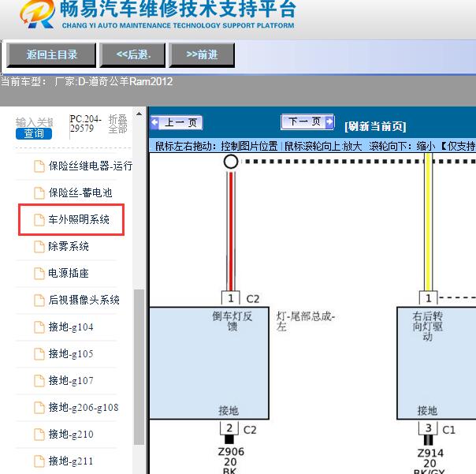Click 当前车型 vehicle model text
The width and height of the screenshot is (476, 474).
[87, 81]
